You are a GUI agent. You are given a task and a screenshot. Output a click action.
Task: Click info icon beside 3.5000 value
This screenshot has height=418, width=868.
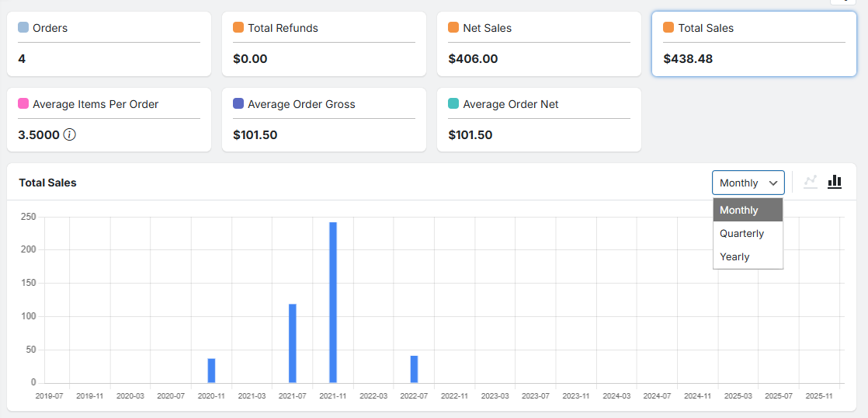(70, 134)
